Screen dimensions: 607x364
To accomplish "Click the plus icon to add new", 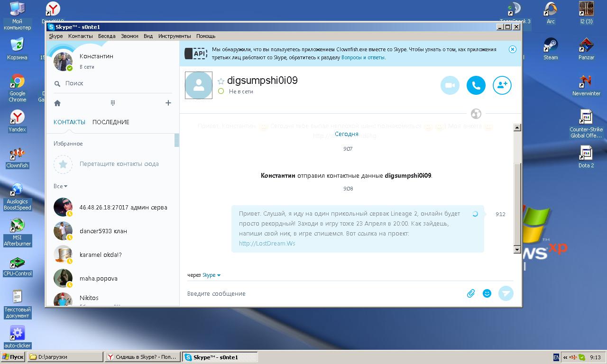I will point(168,103).
